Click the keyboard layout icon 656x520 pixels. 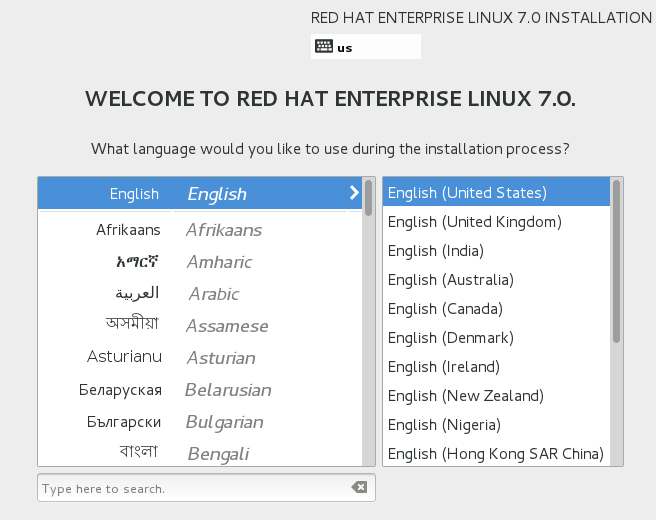pos(324,46)
